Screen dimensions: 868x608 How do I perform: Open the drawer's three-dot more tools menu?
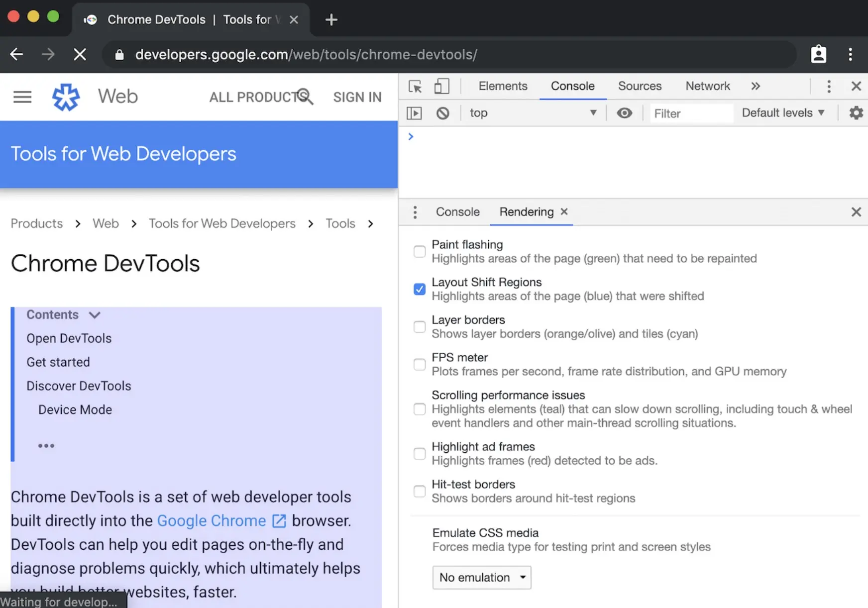[x=415, y=212]
